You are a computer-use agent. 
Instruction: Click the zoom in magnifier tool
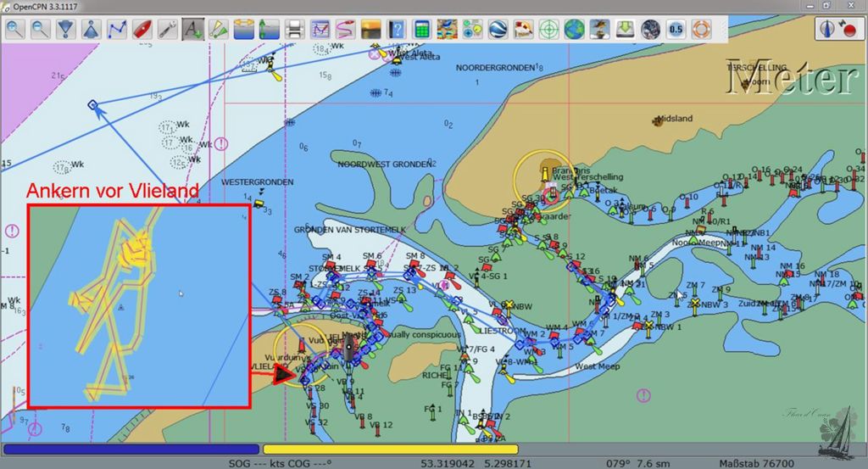tap(14, 29)
